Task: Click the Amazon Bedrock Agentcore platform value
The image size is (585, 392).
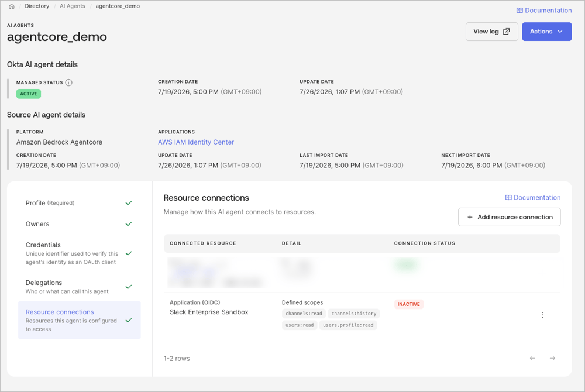Action: [x=59, y=142]
